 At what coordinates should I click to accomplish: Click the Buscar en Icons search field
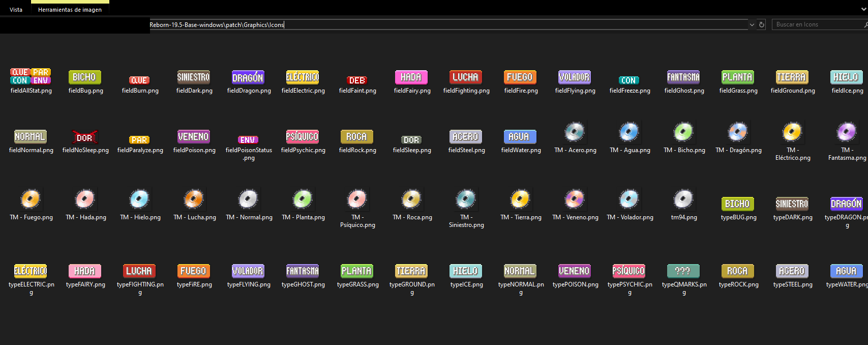816,24
